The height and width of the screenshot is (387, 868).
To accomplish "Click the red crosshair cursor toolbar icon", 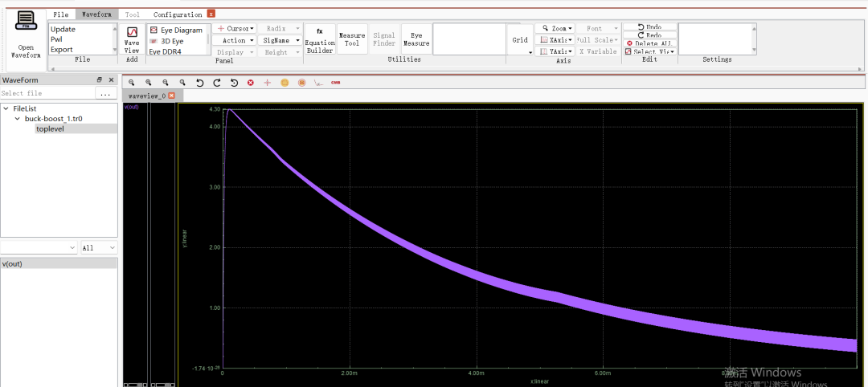I will point(268,83).
